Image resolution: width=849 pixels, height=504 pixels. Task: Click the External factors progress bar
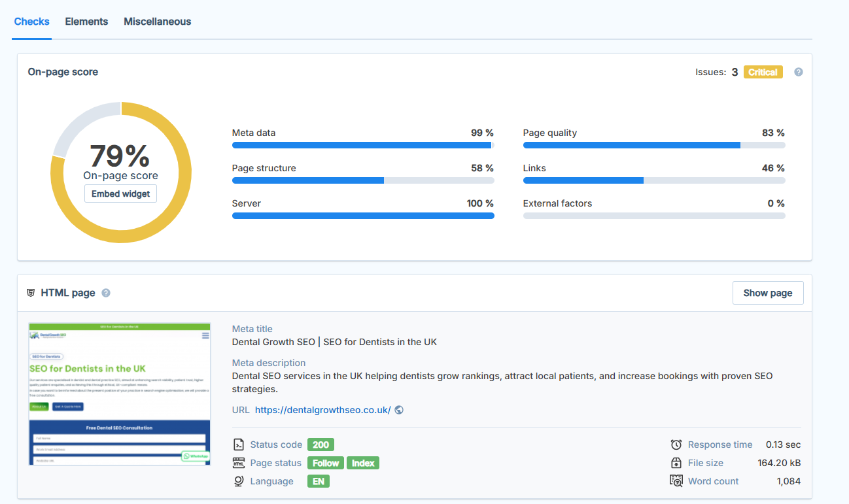654,216
